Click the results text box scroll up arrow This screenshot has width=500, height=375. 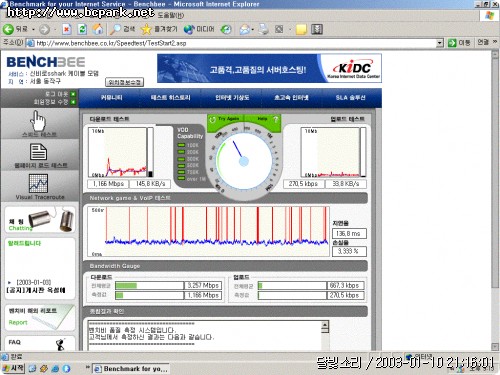(x=325, y=325)
